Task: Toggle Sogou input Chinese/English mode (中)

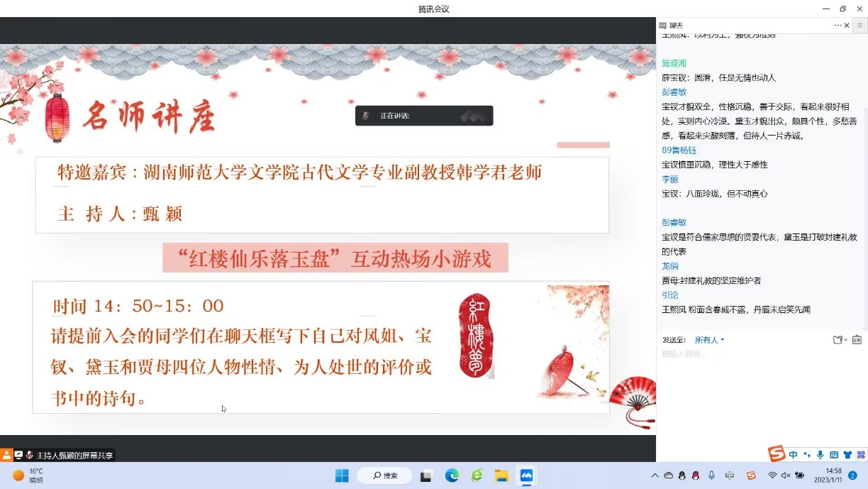Action: click(794, 455)
